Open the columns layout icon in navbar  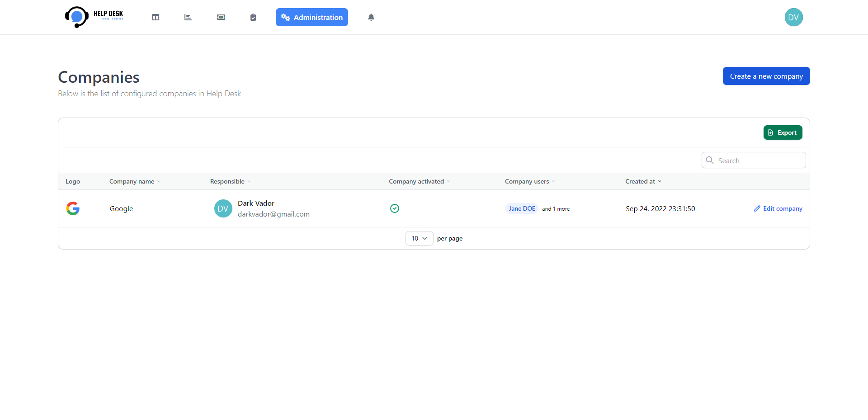click(x=156, y=17)
